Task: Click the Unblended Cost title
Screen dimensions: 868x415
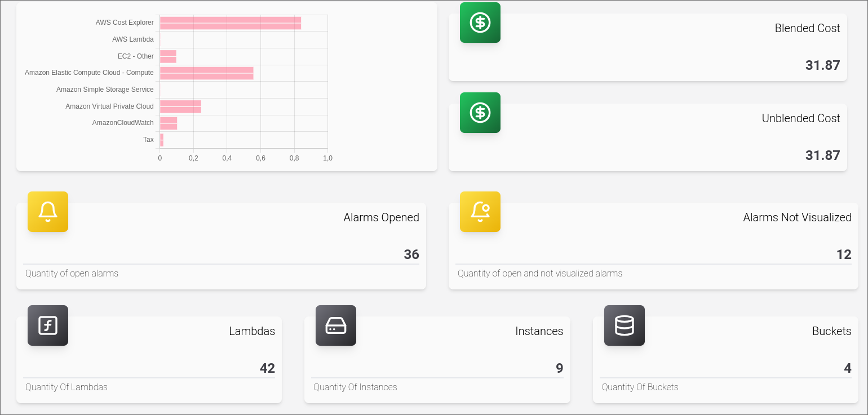Action: [801, 118]
